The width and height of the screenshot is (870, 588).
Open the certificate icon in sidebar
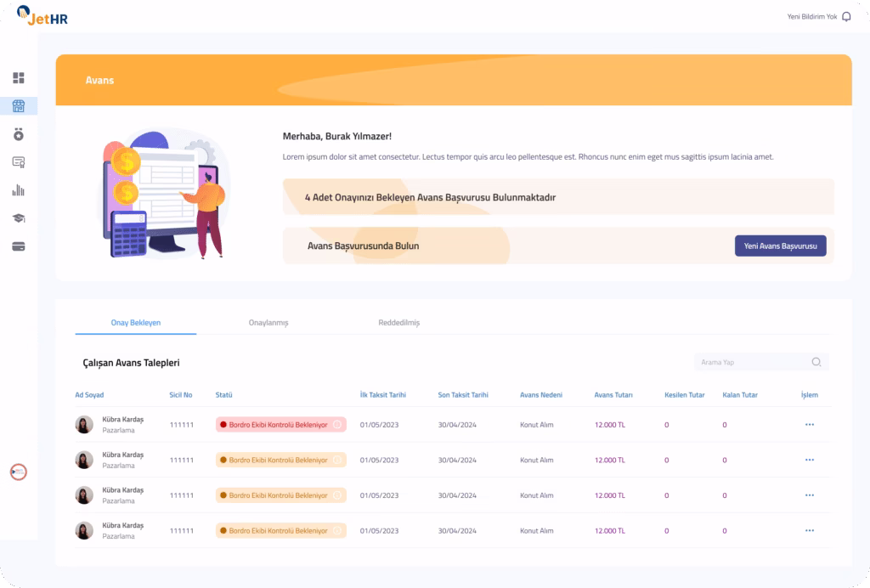[19, 162]
